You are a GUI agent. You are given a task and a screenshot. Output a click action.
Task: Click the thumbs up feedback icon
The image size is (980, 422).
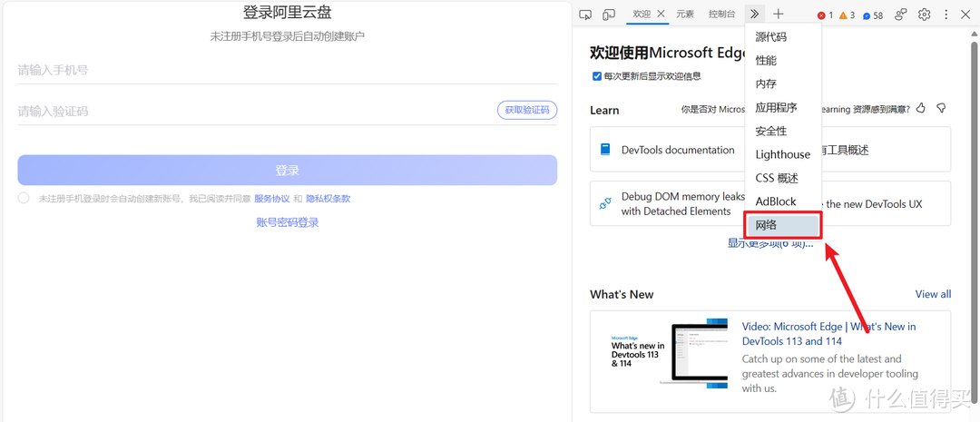920,109
